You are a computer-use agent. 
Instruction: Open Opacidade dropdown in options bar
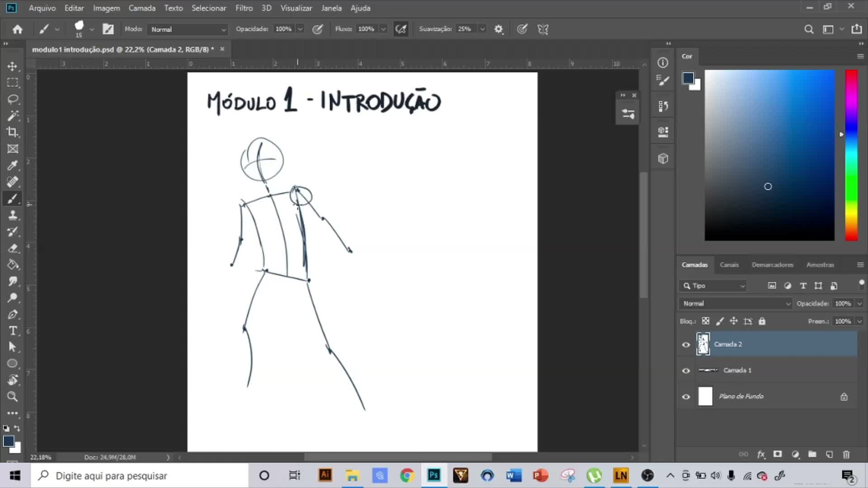pyautogui.click(x=300, y=29)
